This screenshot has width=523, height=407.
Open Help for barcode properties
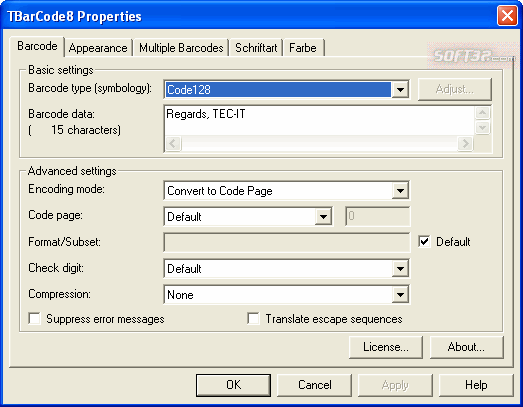coord(476,385)
